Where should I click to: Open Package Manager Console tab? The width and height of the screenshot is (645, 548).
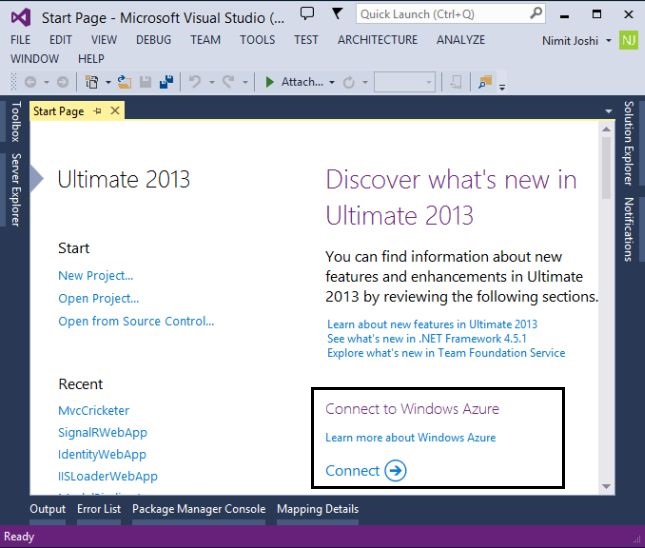pos(199,509)
